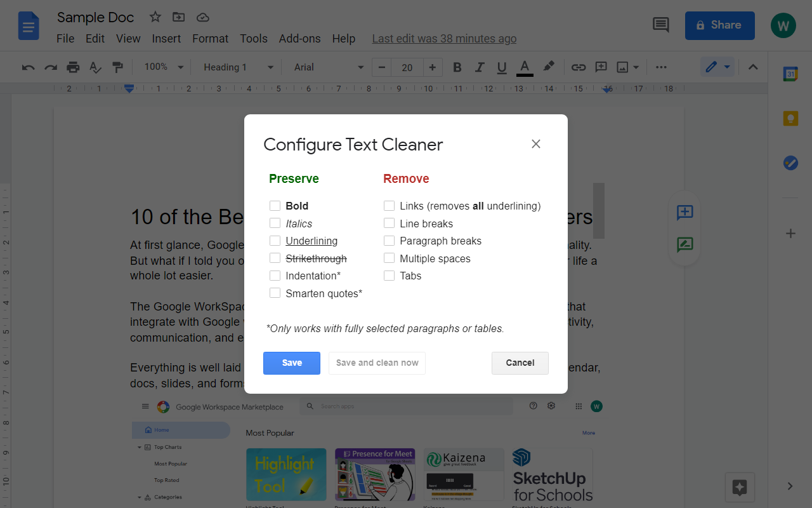Enable removing Tabs
This screenshot has height=508, width=812.
[x=389, y=276]
